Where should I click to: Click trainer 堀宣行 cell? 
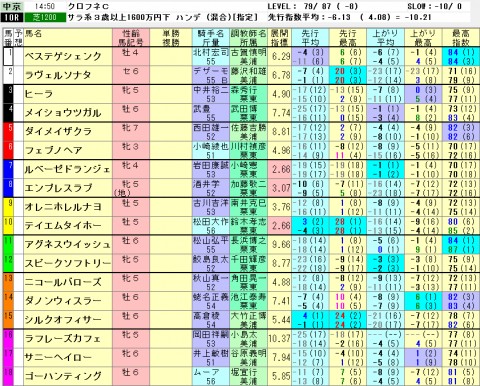click(x=248, y=376)
